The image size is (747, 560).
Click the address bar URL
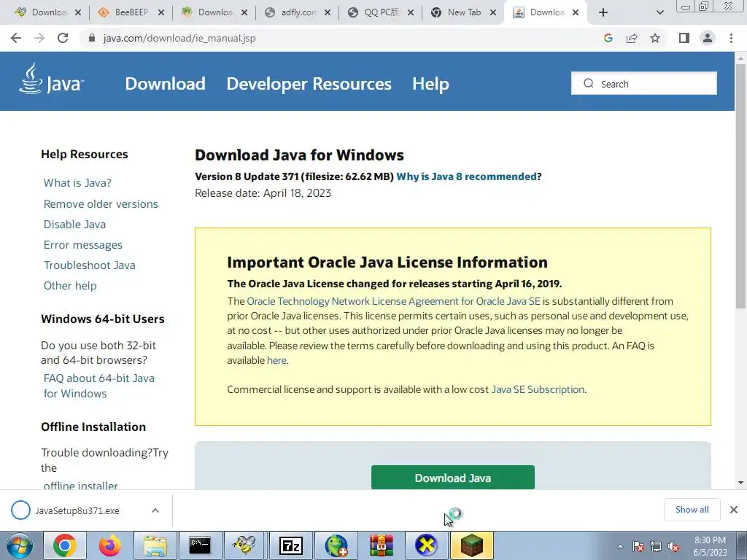pyautogui.click(x=179, y=38)
